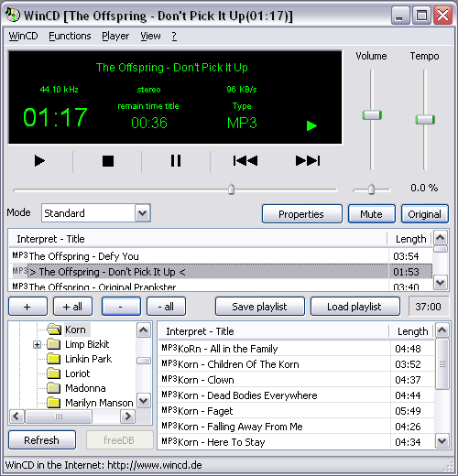Open the Functions menu
This screenshot has height=476, width=458.
point(70,36)
